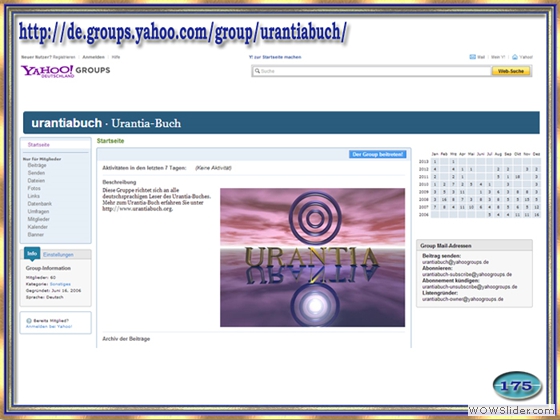Screen dimensions: 560x420
Task: Click the Web-Suche button
Action: (x=511, y=71)
